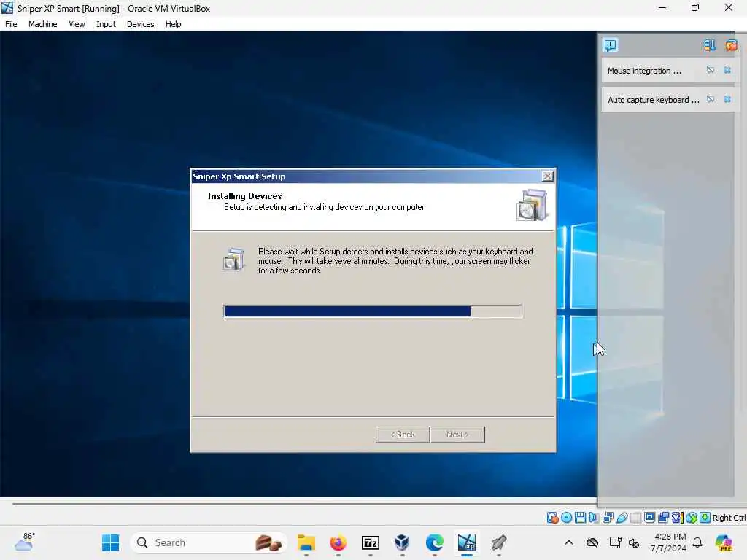This screenshot has width=747, height=560.
Task: Launch Firefox from the taskbar
Action: (338, 542)
